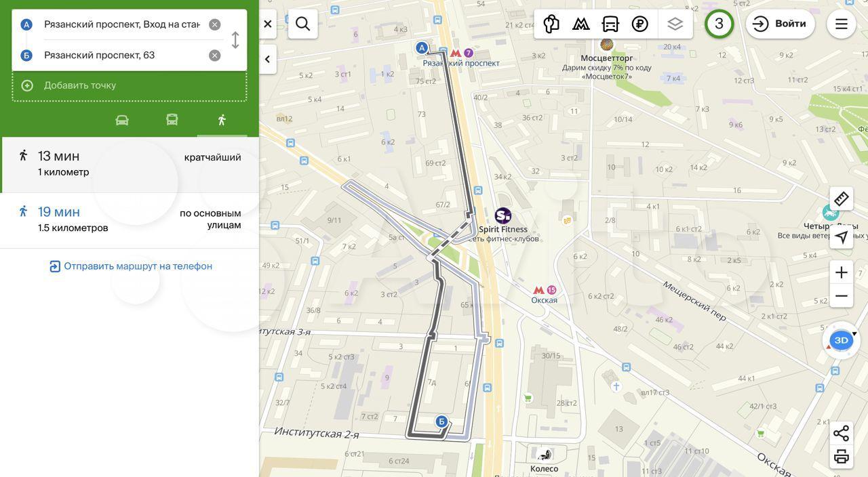Image resolution: width=868 pixels, height=477 pixels.
Task: Toggle traffic score indicator showing 3
Action: tap(719, 24)
